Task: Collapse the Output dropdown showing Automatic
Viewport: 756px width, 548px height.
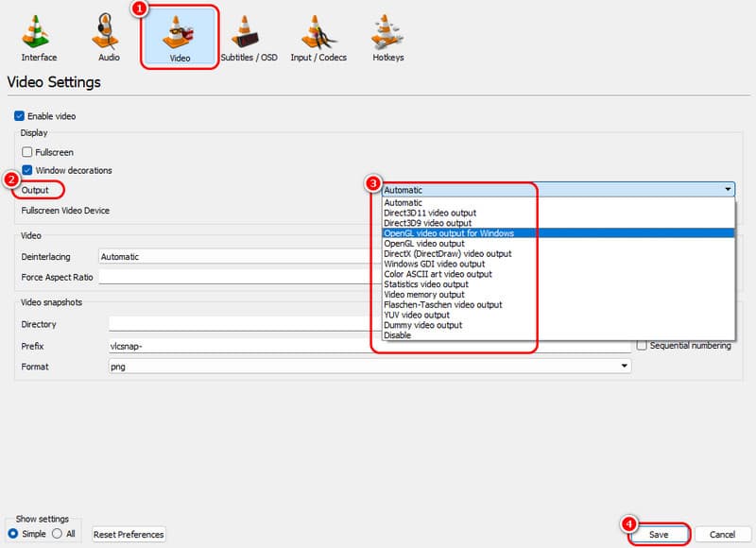Action: pyautogui.click(x=558, y=190)
